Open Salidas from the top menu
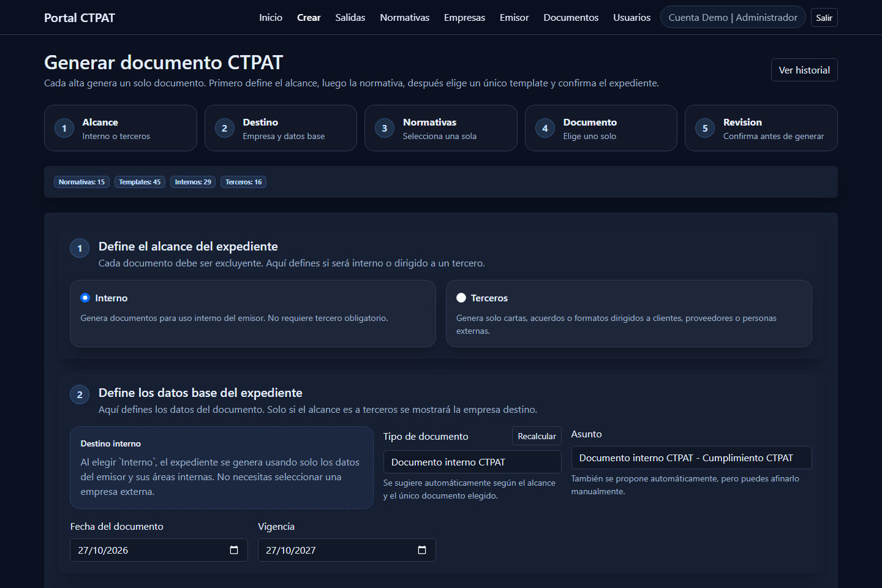Screen dimensions: 882x588 click(x=350, y=17)
